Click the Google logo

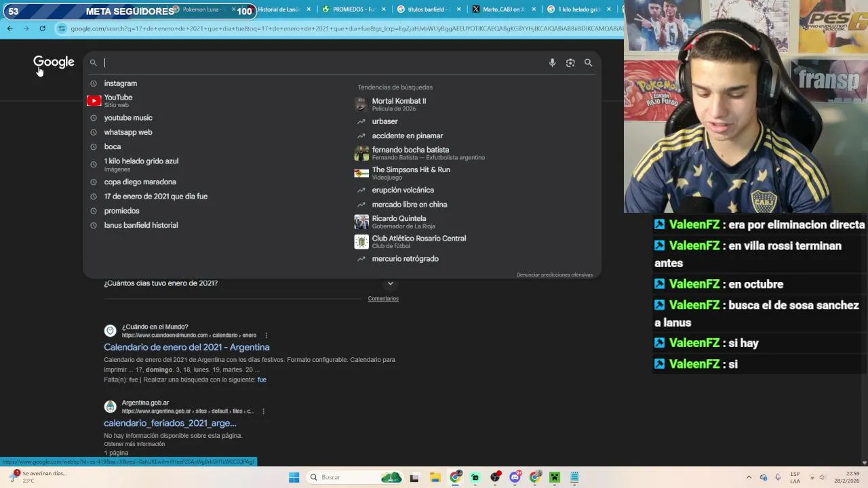tap(54, 62)
